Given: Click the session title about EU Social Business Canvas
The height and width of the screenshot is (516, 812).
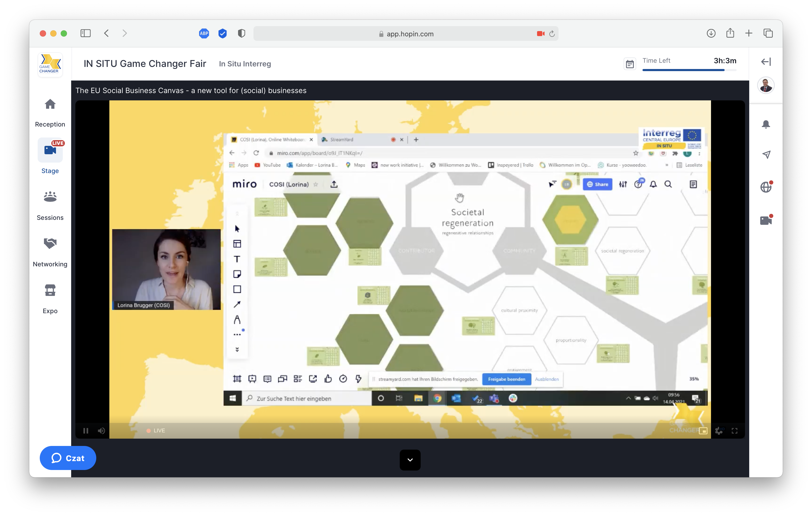Looking at the screenshot, I should (191, 90).
